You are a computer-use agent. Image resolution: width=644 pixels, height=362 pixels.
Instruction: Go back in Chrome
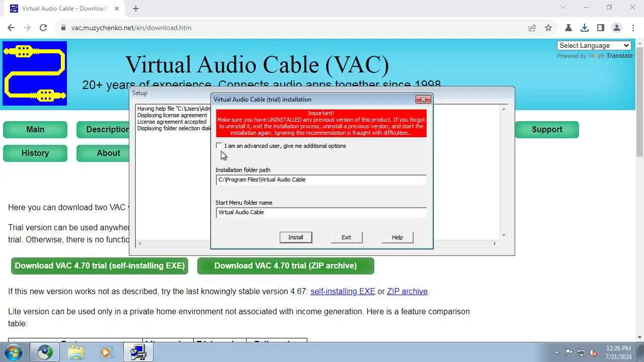(x=11, y=28)
